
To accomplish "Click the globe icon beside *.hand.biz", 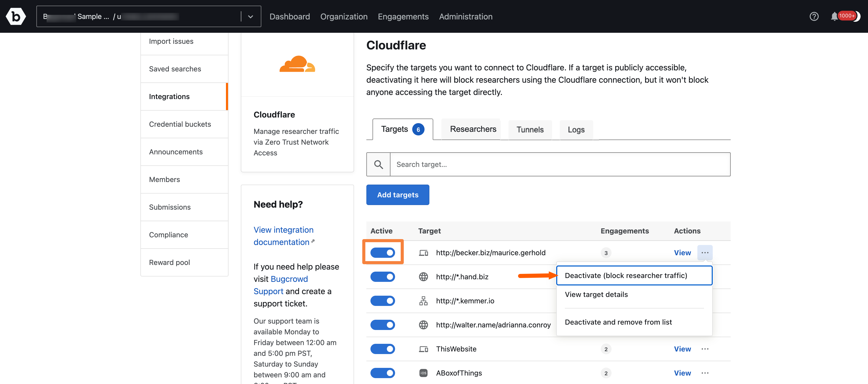I will pyautogui.click(x=423, y=276).
